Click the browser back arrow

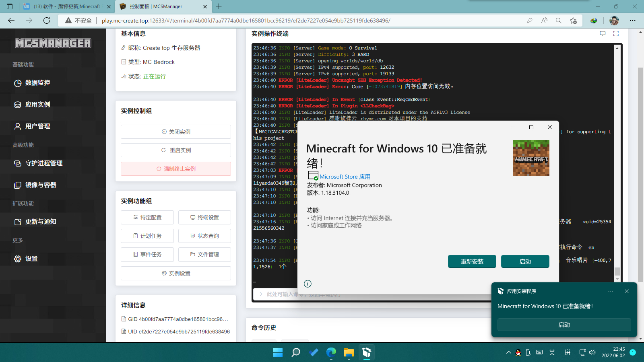[11, 21]
